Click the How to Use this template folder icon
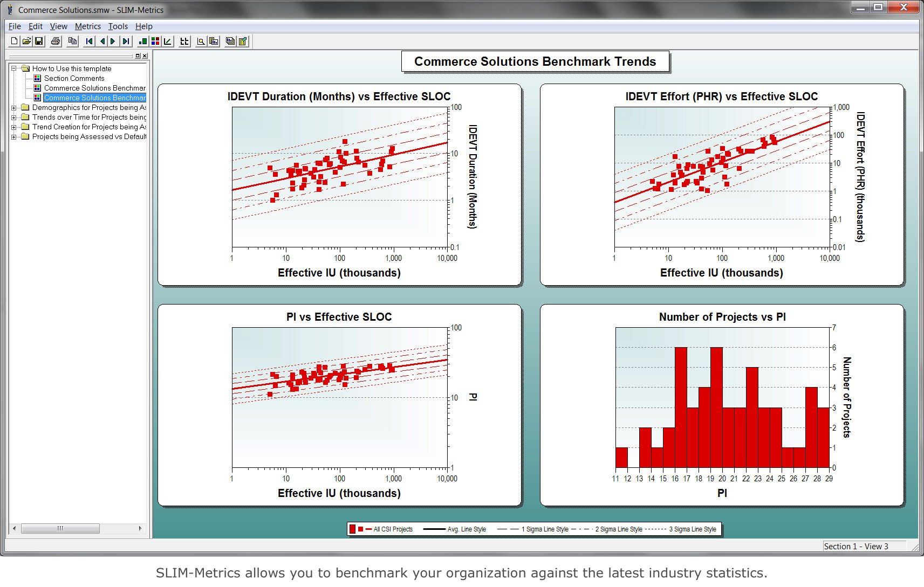The width and height of the screenshot is (924, 587). (25, 68)
